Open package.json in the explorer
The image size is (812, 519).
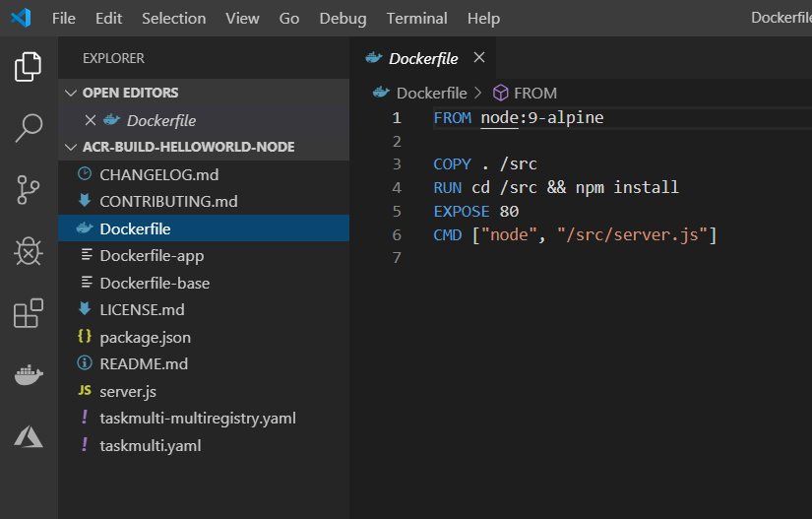click(204, 337)
